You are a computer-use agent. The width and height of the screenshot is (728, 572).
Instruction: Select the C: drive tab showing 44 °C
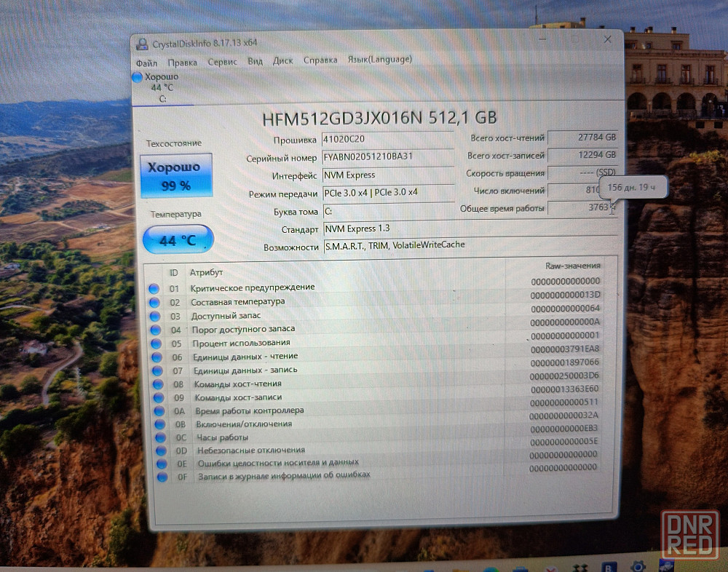click(x=162, y=88)
